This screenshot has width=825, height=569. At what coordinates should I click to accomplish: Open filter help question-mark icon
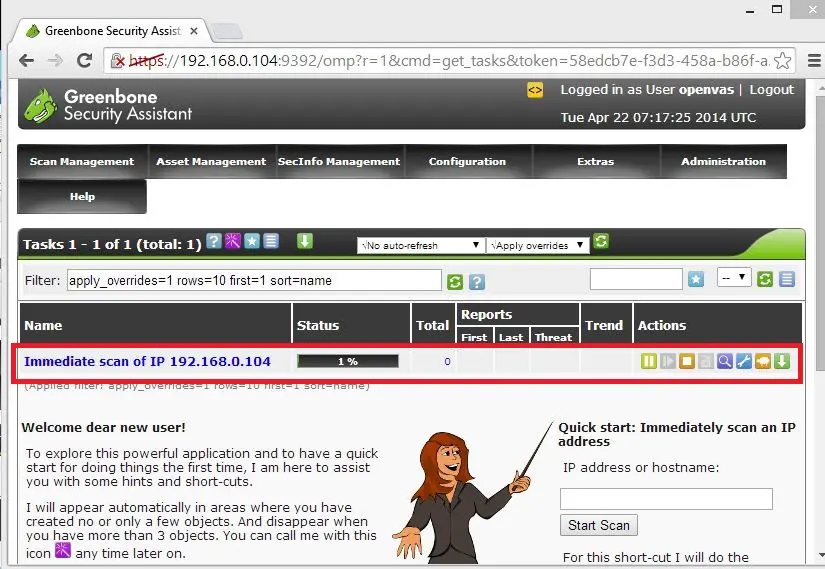coord(477,282)
